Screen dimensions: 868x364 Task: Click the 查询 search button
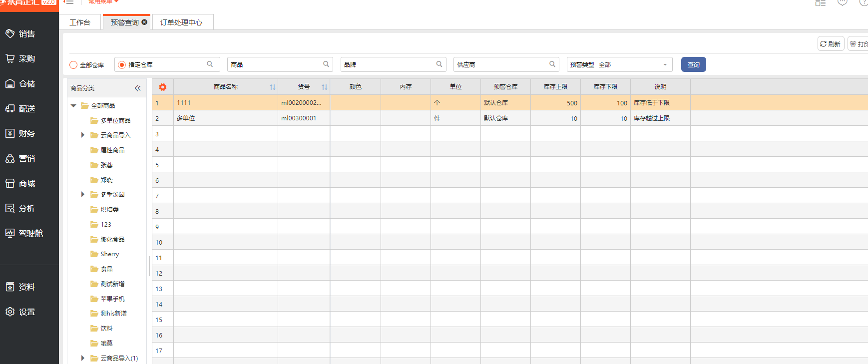693,64
